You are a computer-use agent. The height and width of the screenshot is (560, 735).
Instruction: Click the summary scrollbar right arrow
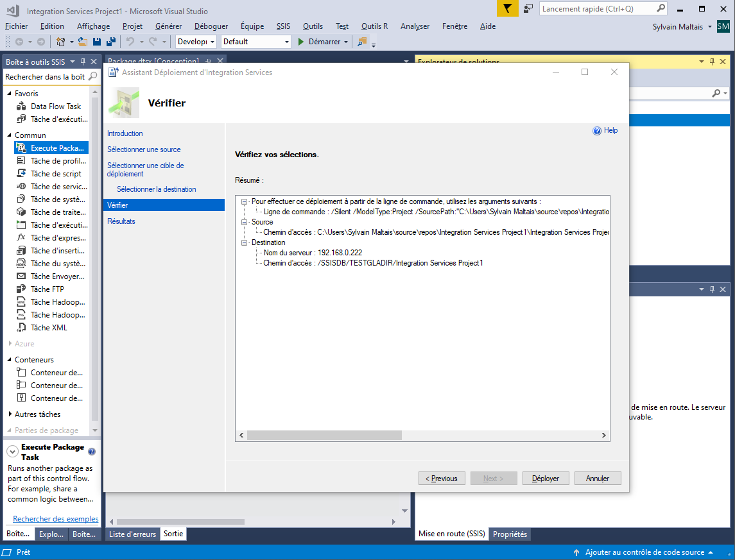[x=604, y=436]
